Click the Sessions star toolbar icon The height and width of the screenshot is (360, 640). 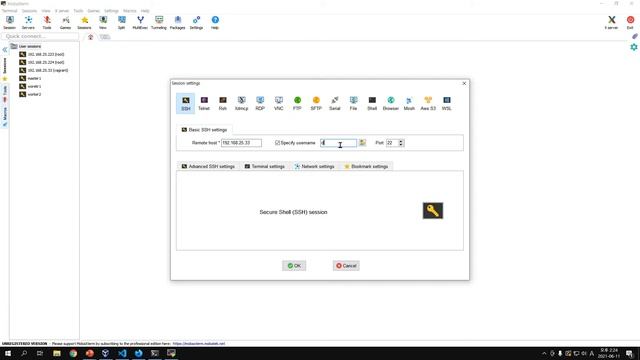click(x=84, y=22)
